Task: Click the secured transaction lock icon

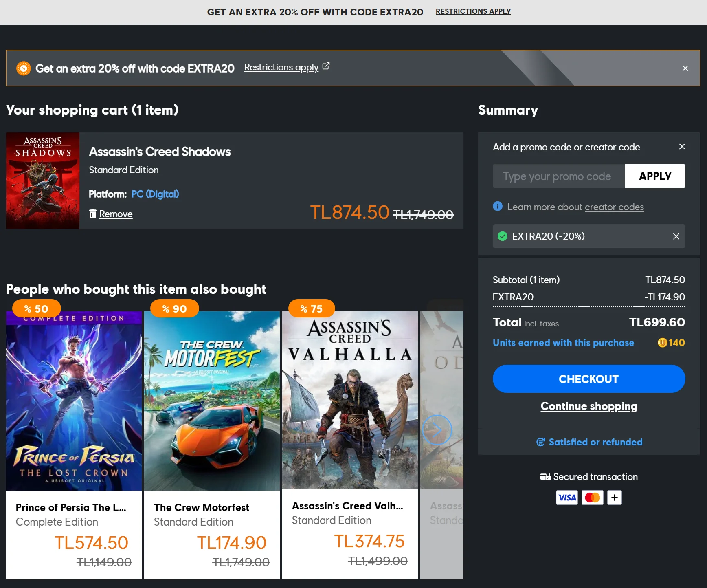Action: pyautogui.click(x=545, y=477)
